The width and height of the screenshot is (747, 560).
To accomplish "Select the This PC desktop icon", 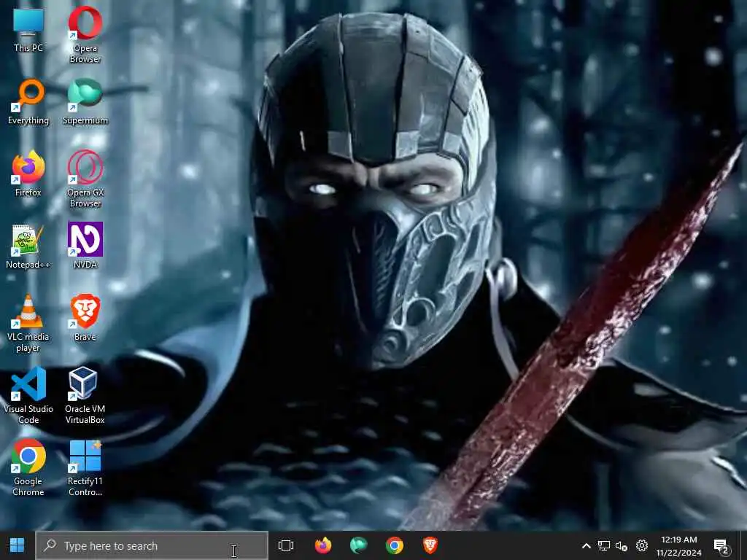I will pos(28,29).
